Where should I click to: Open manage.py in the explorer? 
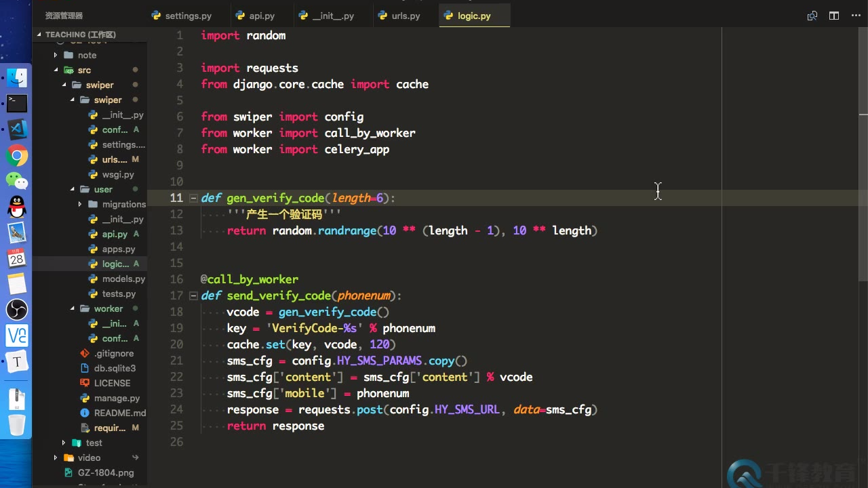pyautogui.click(x=117, y=398)
